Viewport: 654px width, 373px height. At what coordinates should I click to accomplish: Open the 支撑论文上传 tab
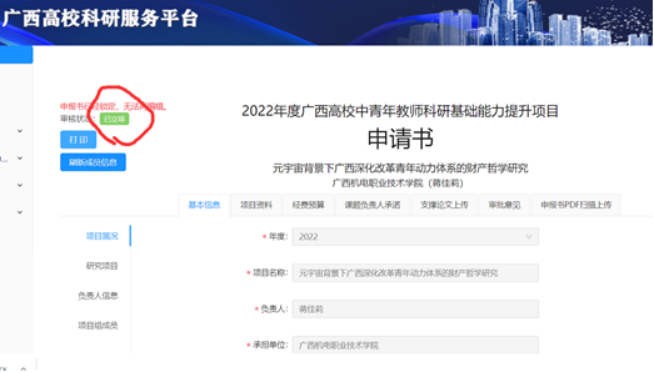(444, 205)
